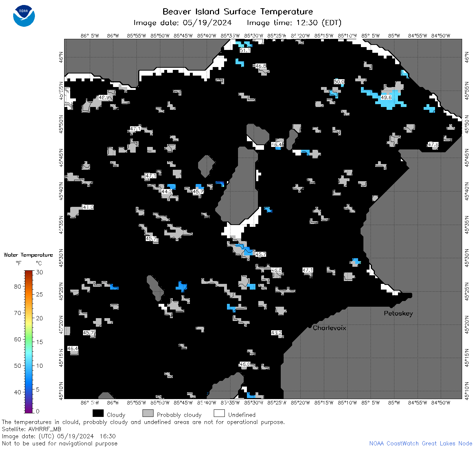Click the gray Probably cloudy legend swatch
The height and width of the screenshot is (449, 476).
point(148,413)
